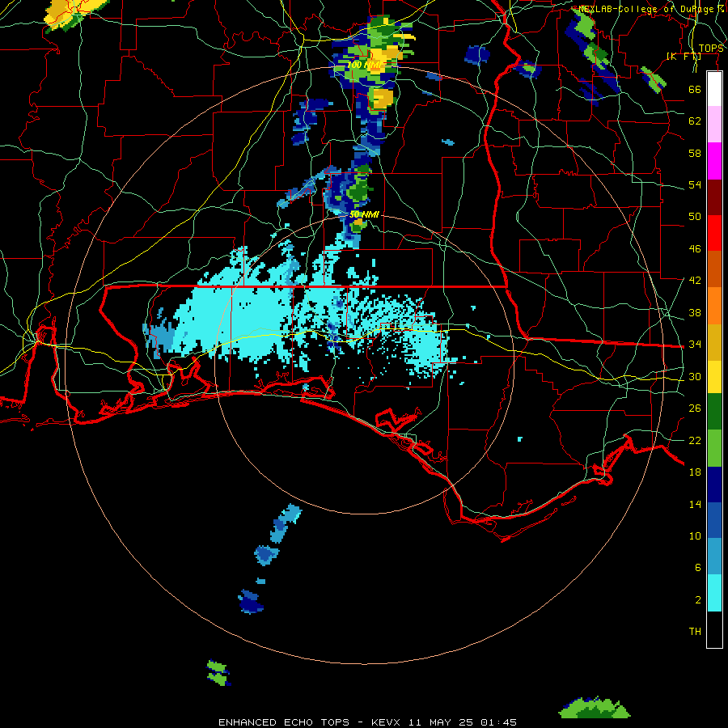Click the "6" legend value
The width and height of the screenshot is (728, 728).
[698, 567]
